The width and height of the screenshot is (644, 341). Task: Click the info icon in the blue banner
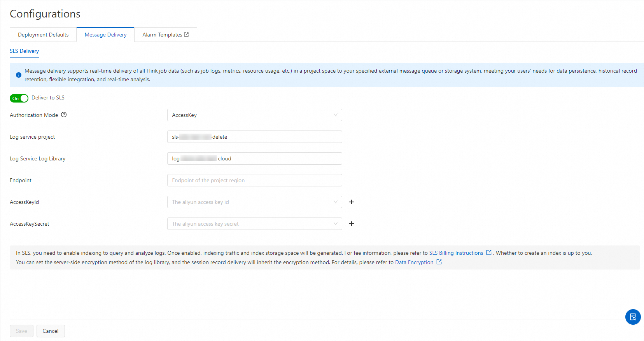coord(18,75)
